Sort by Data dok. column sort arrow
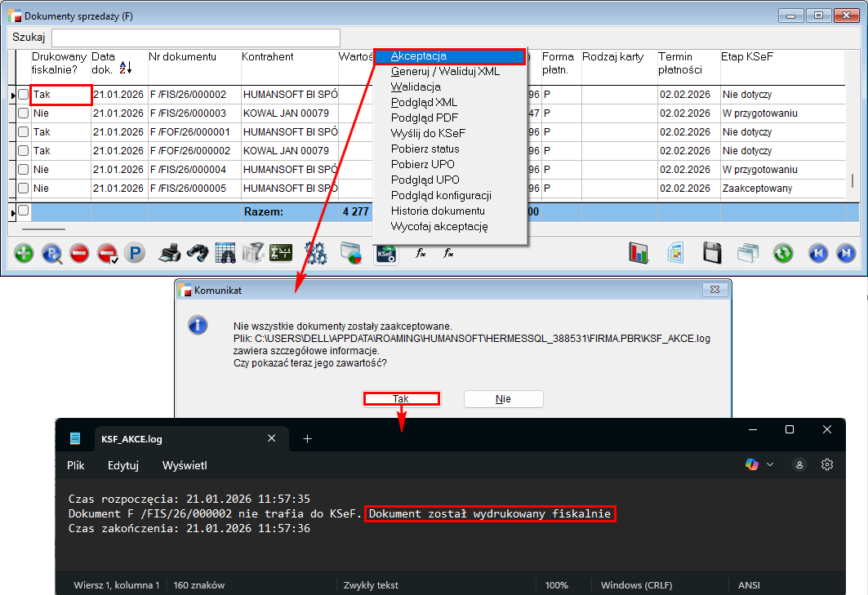Viewport: 868px width, 595px height. (125, 69)
